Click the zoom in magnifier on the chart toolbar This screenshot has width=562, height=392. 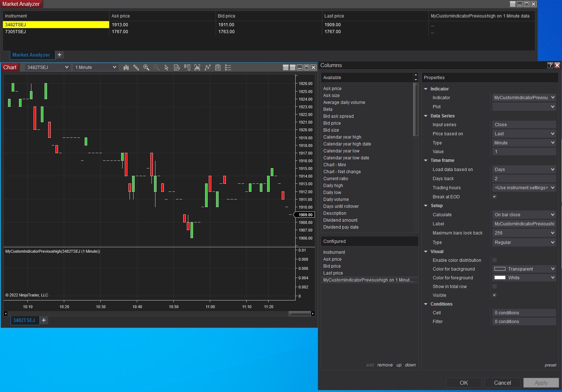click(x=146, y=67)
